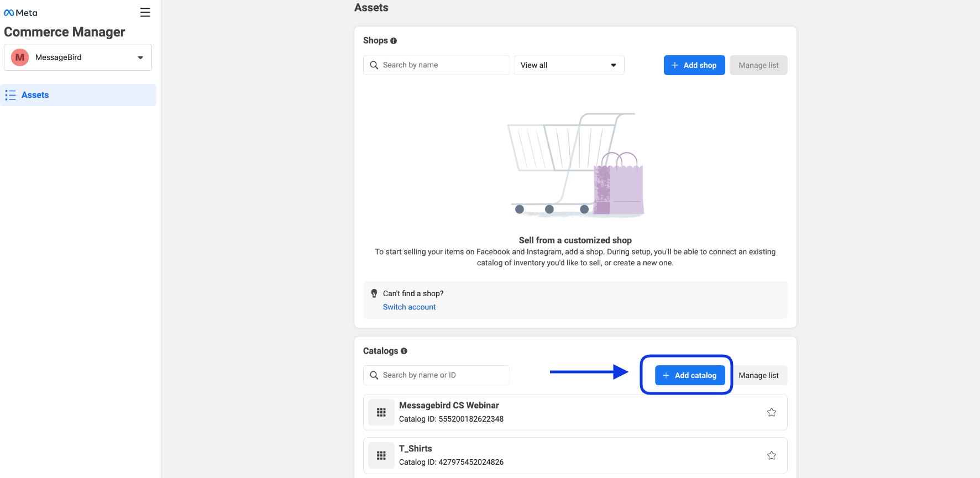
Task: Click Manage list in Shops section
Action: tap(758, 65)
